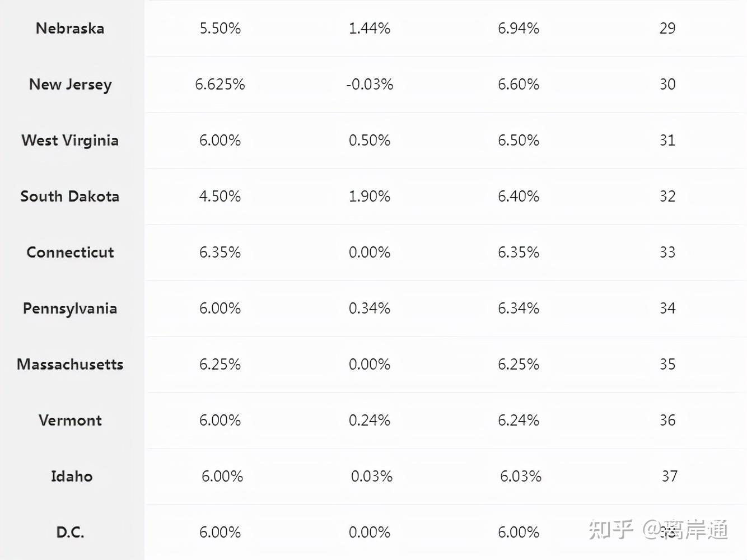This screenshot has width=747, height=560.
Task: Click Connecticut's rank 33 cell
Action: (667, 253)
